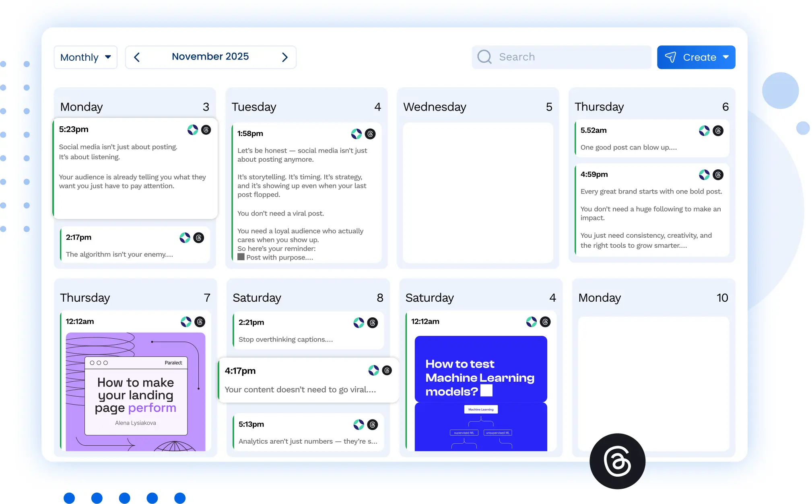
Task: Click the paper plane icon inside the Create button
Action: (671, 57)
